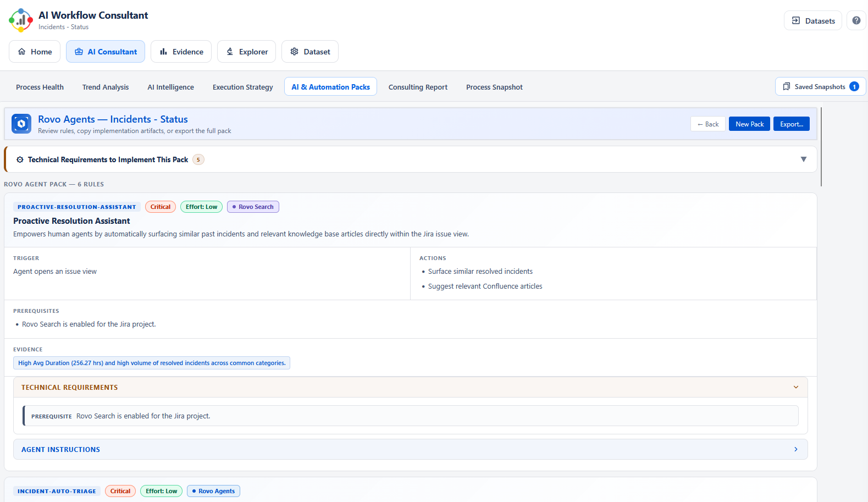
Task: Click the PROACTIVE-RESOLUTION-ASSISTANT tag
Action: [77, 207]
